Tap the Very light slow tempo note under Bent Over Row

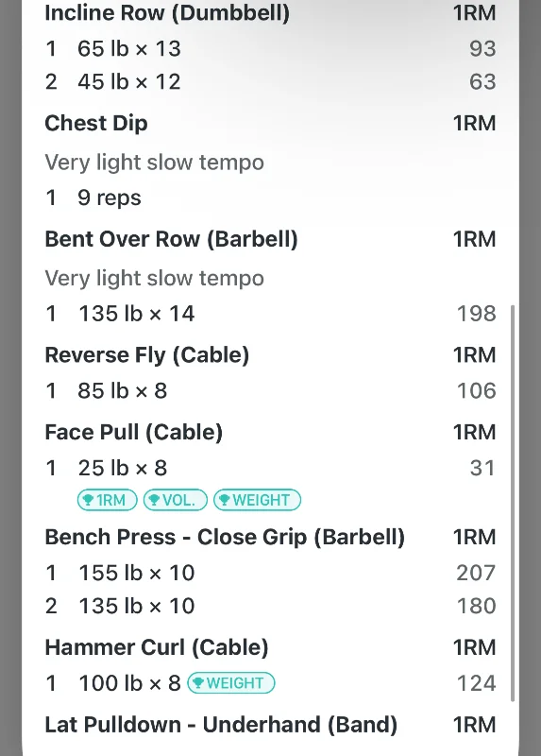point(154,279)
